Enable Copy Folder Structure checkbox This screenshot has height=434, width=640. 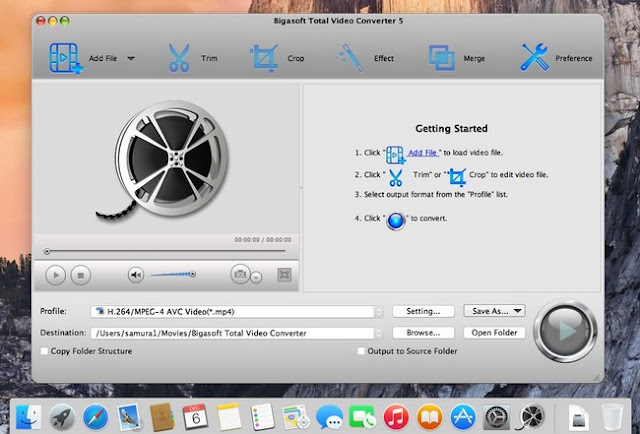coord(44,351)
